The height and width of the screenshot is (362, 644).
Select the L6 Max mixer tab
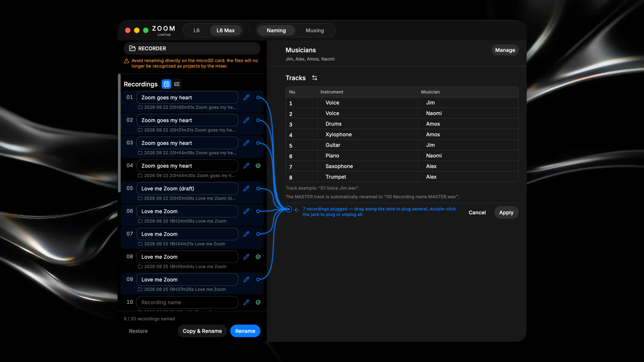225,31
